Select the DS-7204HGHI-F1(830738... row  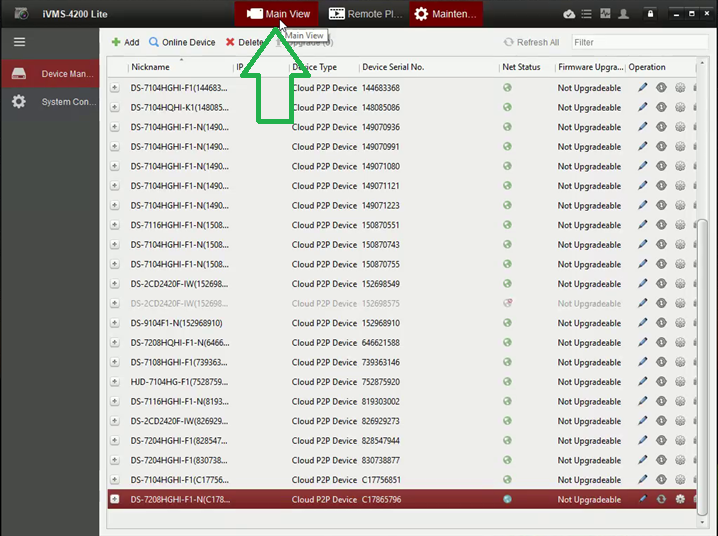(402, 460)
